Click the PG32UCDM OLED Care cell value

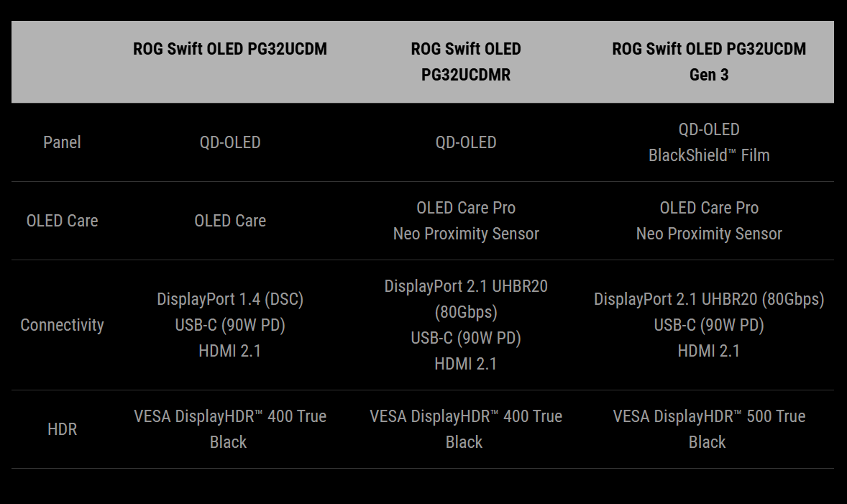[x=230, y=221]
